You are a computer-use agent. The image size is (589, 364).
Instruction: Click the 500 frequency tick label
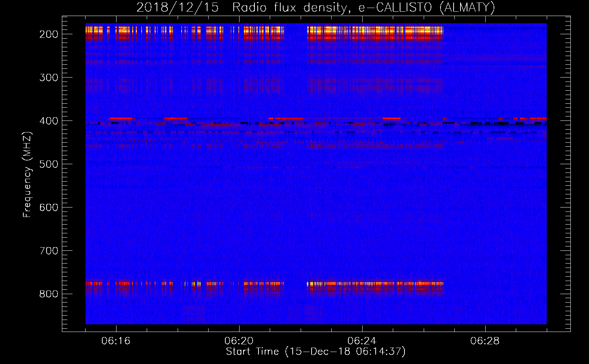[49, 164]
